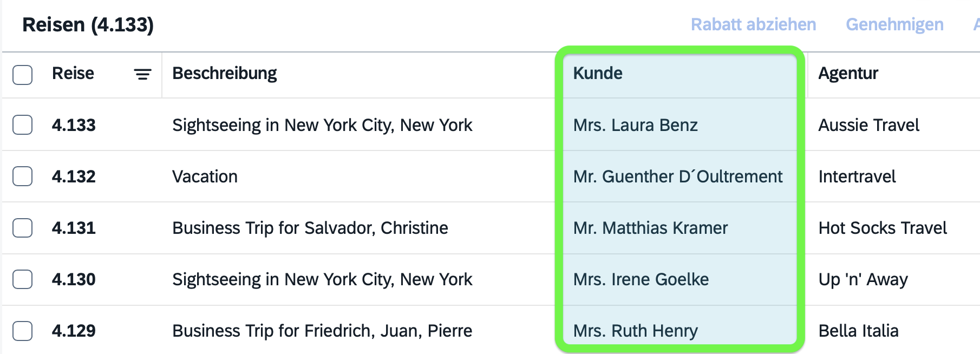Image resolution: width=980 pixels, height=354 pixels.
Task: Check the checkbox for trip 4.129
Action: (x=22, y=330)
